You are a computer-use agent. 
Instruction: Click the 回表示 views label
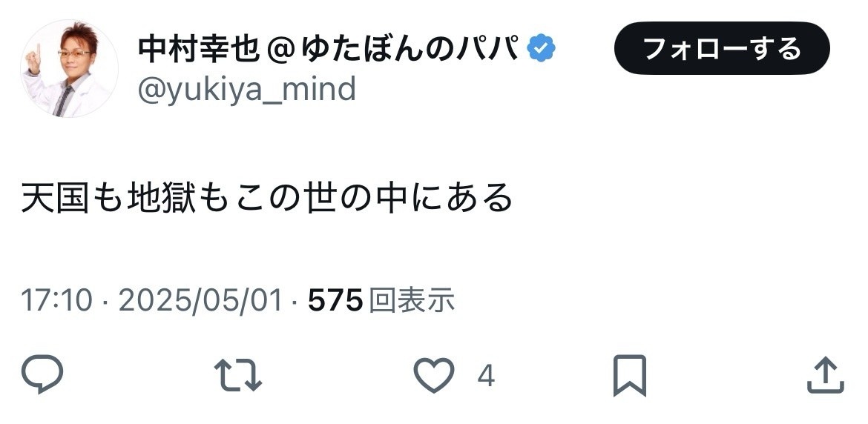coord(412,299)
